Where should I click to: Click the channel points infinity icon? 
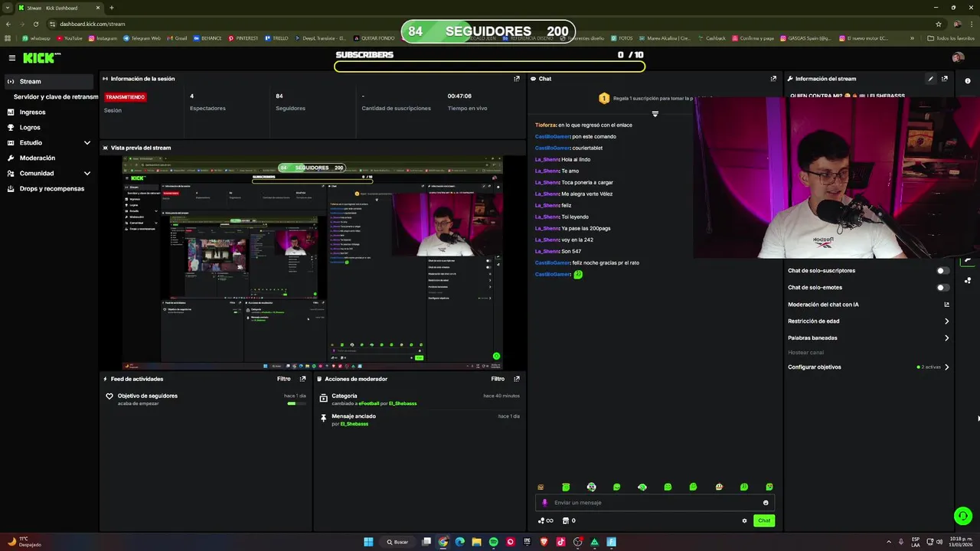pos(546,521)
